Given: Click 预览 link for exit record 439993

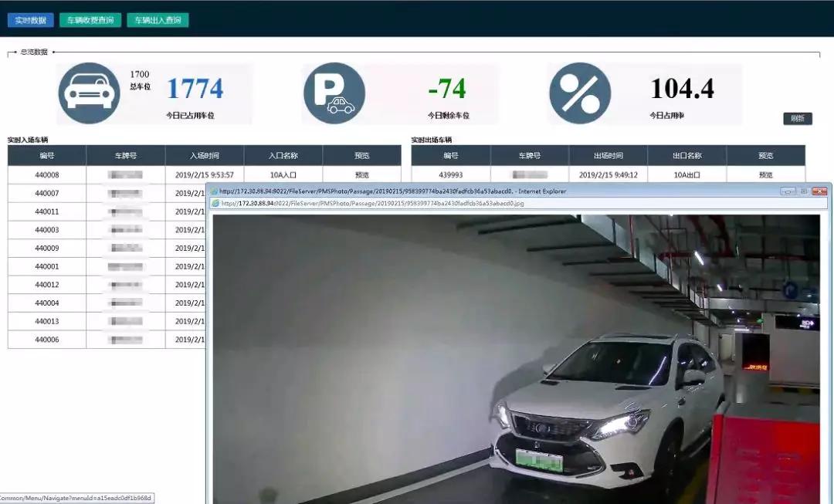Looking at the screenshot, I should 765,175.
